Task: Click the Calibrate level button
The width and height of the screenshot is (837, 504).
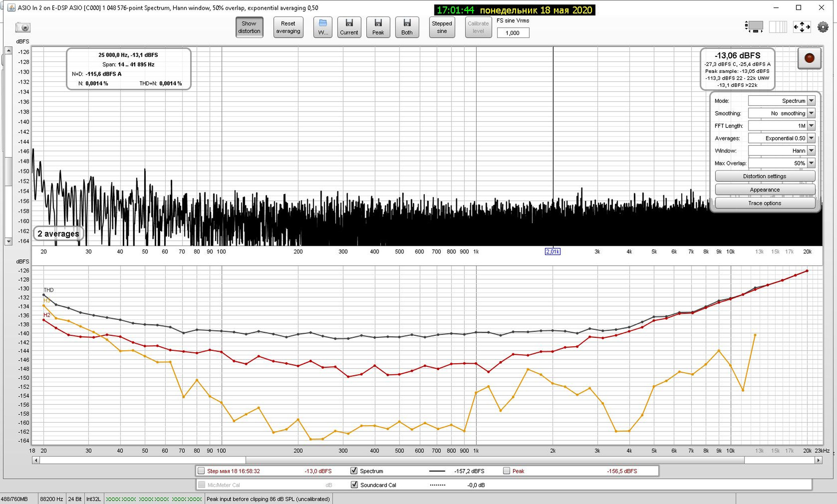Action: [478, 27]
